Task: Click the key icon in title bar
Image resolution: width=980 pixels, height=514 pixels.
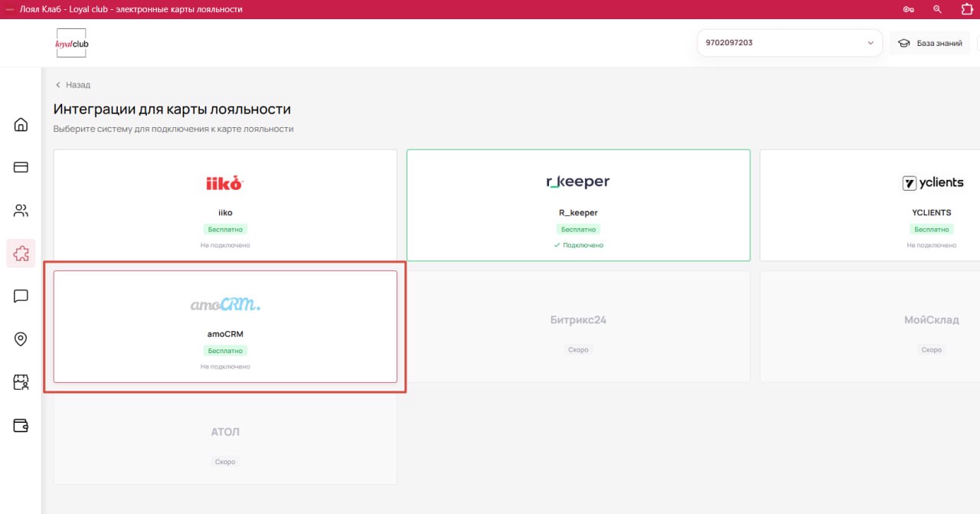Action: pos(909,9)
